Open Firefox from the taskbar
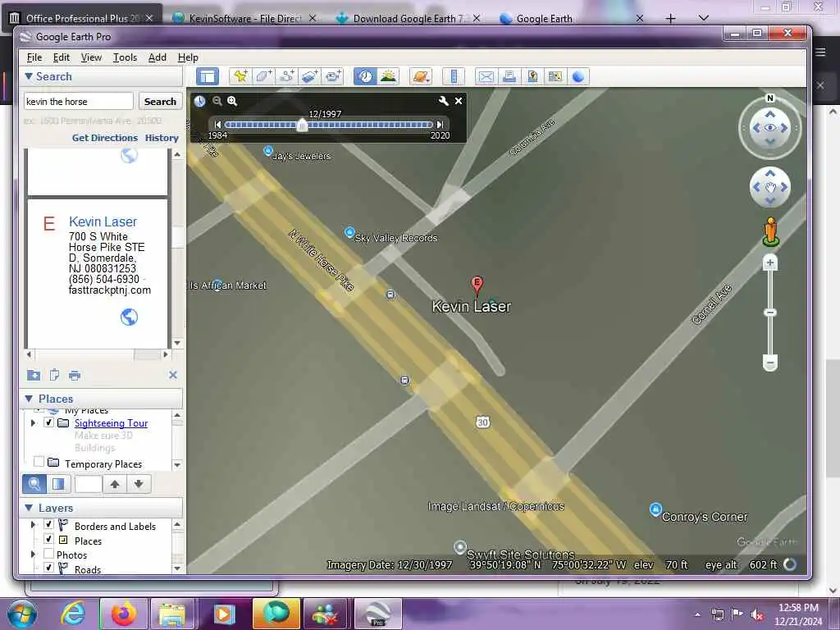This screenshot has height=630, width=840. pyautogui.click(x=124, y=614)
